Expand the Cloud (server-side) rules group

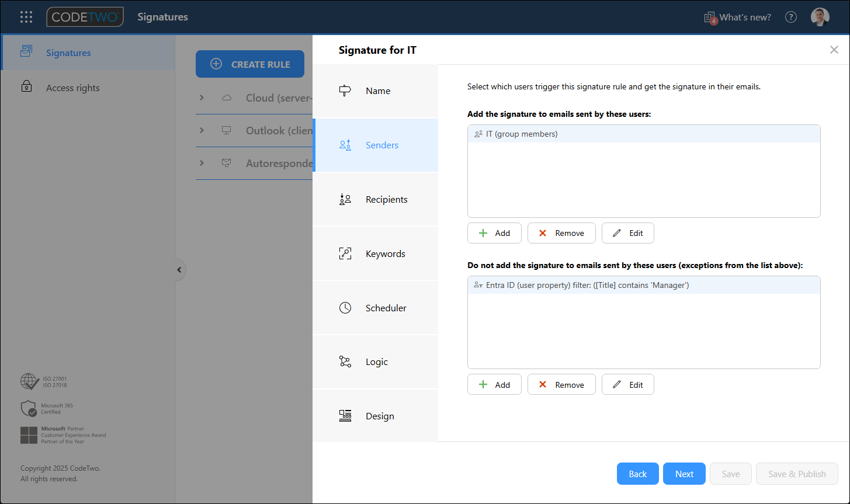tap(202, 98)
